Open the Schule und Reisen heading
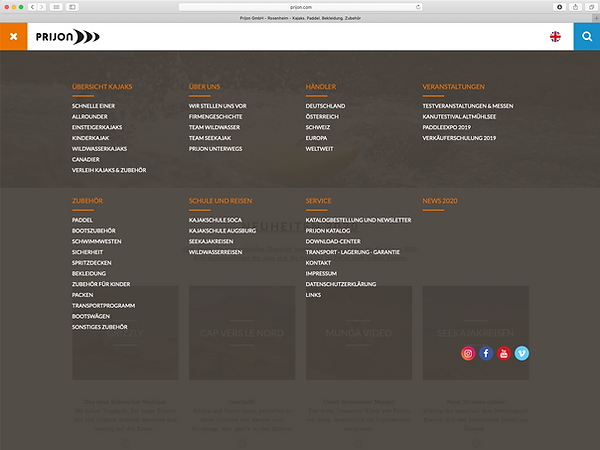Screen dimensions: 600x450 pyautogui.click(x=220, y=201)
